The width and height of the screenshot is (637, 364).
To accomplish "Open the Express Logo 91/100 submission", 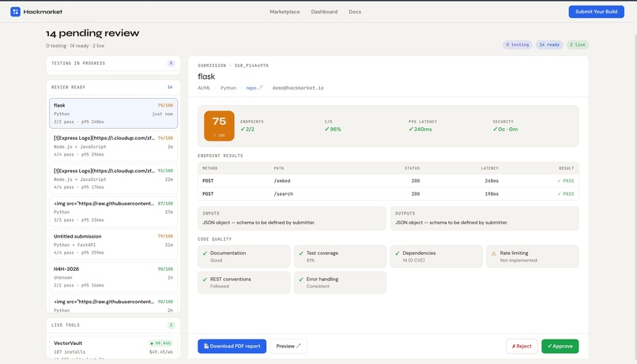I will [113, 179].
